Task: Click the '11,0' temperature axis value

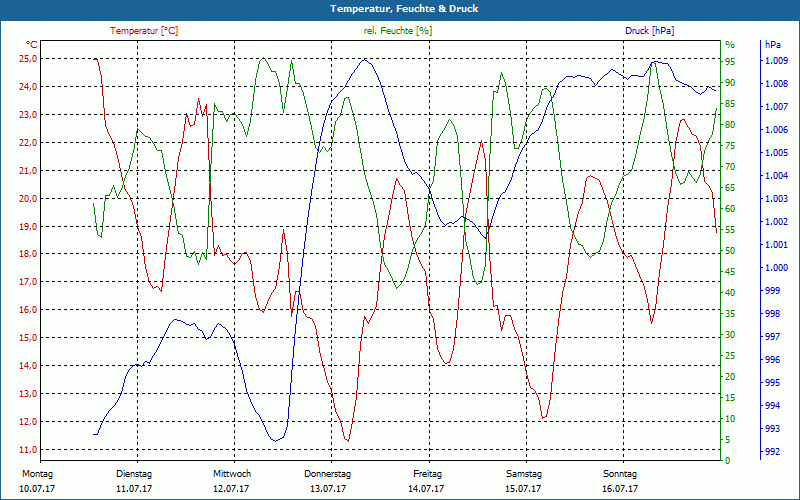Action: [28, 449]
